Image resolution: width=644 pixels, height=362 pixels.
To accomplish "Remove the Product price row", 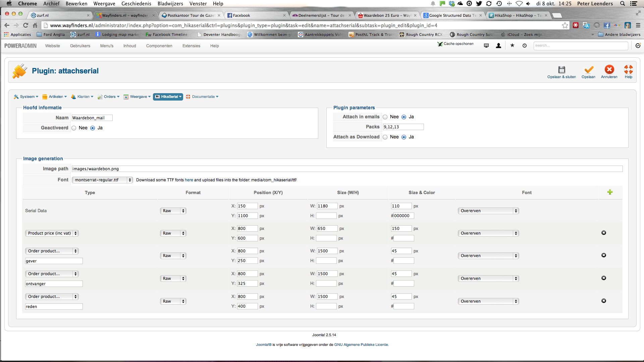I will [603, 233].
